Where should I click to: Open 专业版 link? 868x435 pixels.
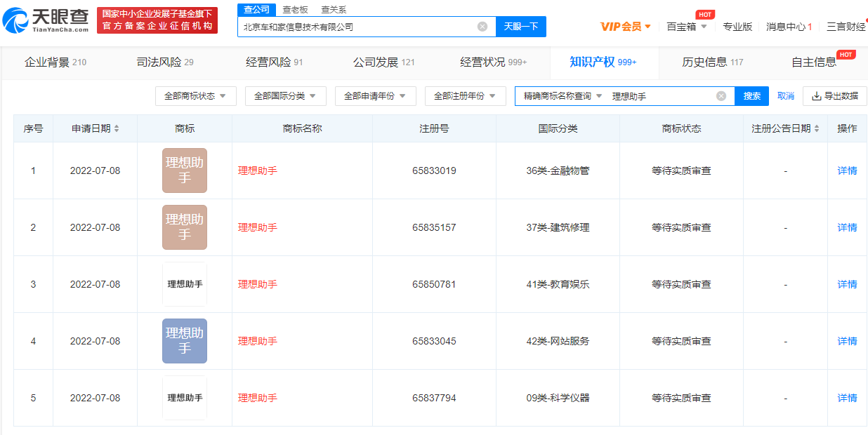coord(737,27)
